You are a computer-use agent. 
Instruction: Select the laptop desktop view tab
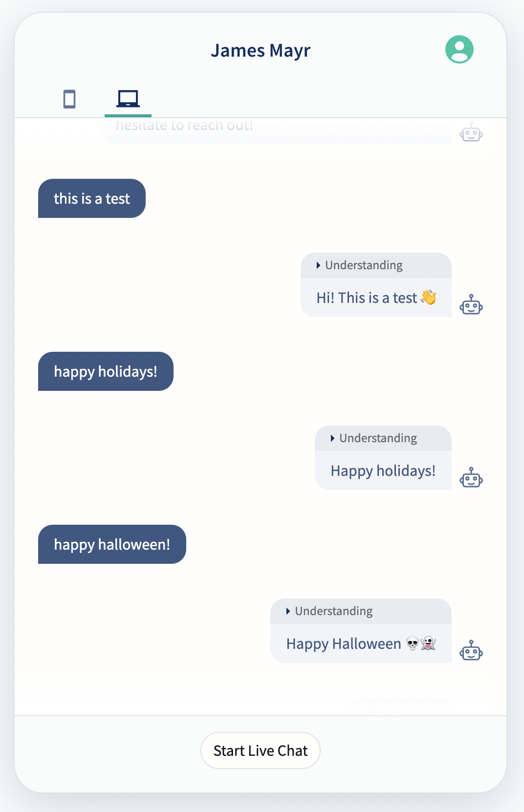[128, 99]
